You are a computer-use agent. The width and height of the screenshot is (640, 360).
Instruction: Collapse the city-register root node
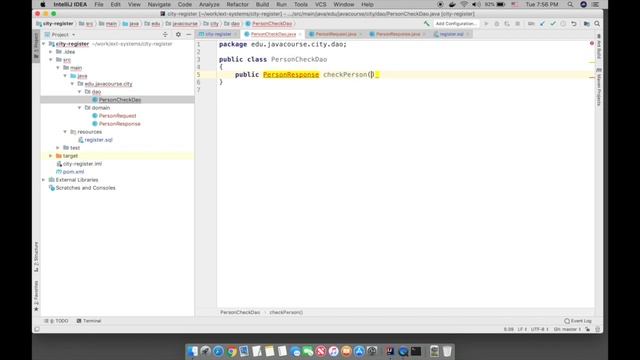click(44, 44)
